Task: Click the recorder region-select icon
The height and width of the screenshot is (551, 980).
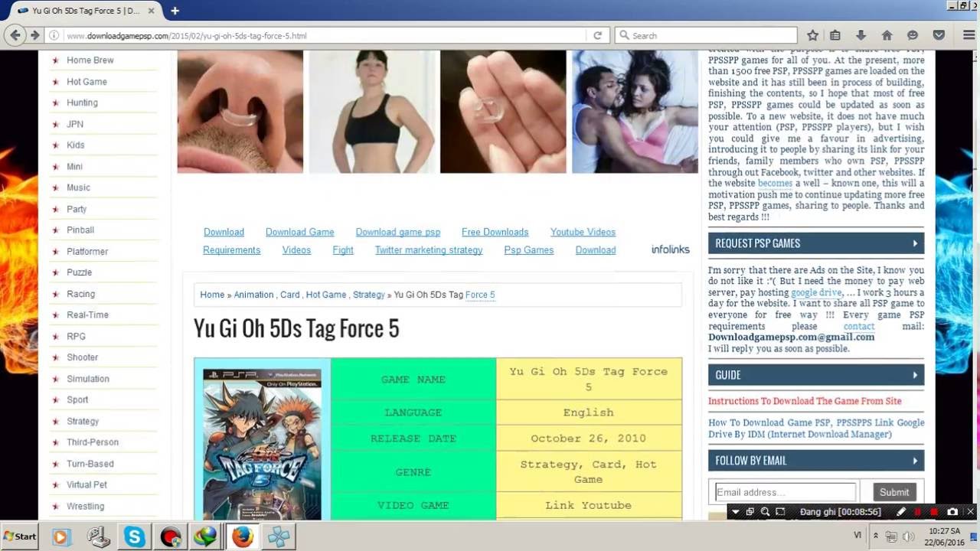Action: [780, 511]
